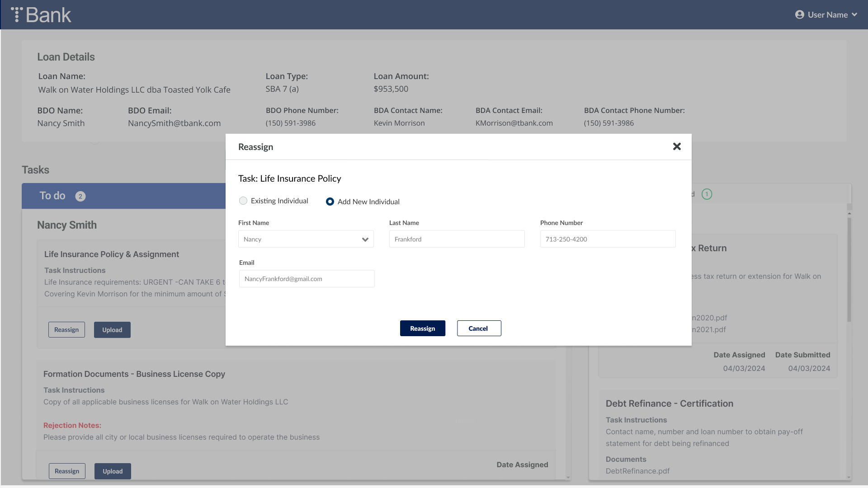Viewport: 868px width, 488px height.
Task: Click the right panel vertical scrollbar
Action: click(x=849, y=270)
